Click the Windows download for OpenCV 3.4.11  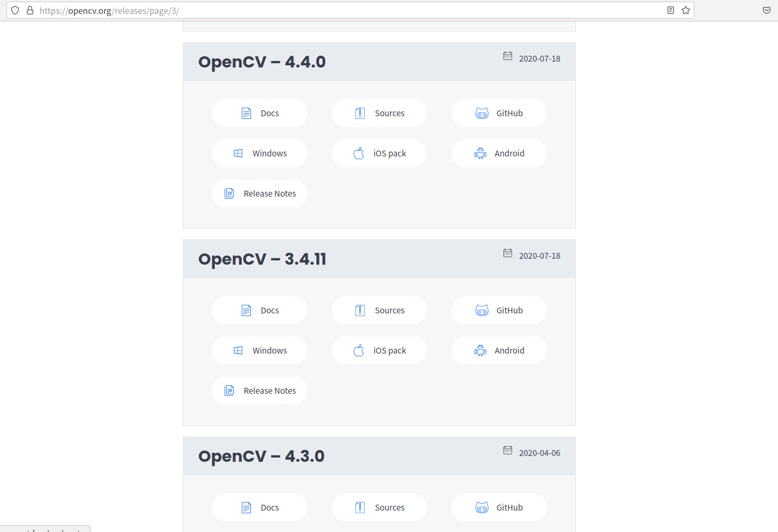[260, 350]
